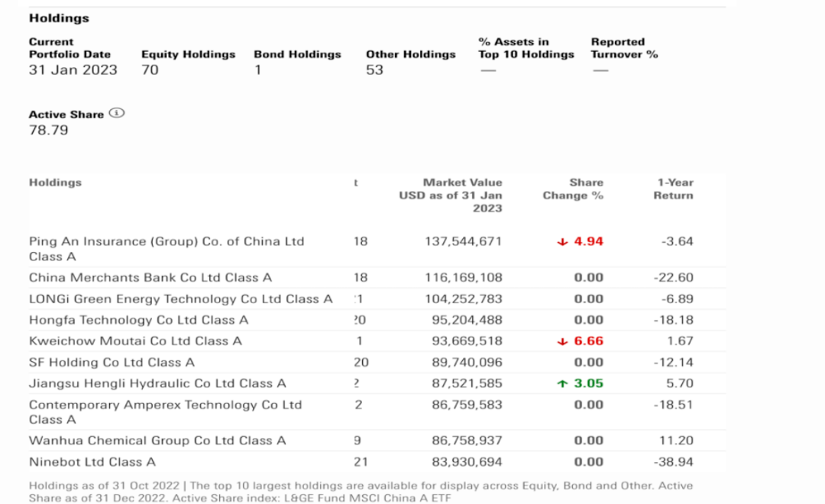The height and width of the screenshot is (504, 825).
Task: Click the 1-Year Return column header
Action: pos(674,189)
